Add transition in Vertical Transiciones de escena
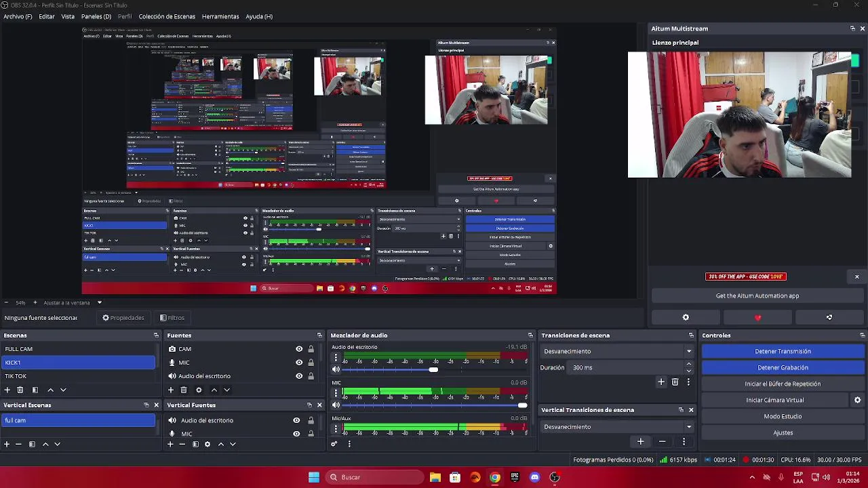Image resolution: width=868 pixels, height=488 pixels. tap(640, 442)
